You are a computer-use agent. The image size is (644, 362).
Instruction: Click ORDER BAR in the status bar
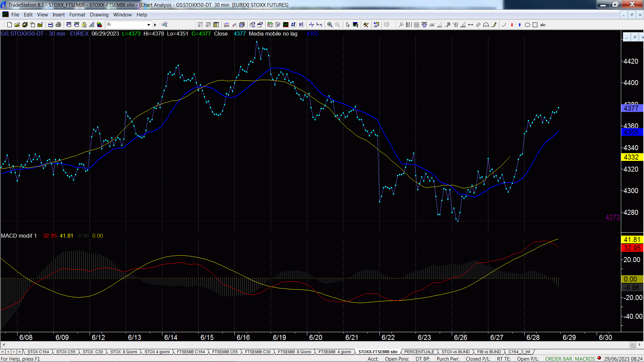click(559, 359)
